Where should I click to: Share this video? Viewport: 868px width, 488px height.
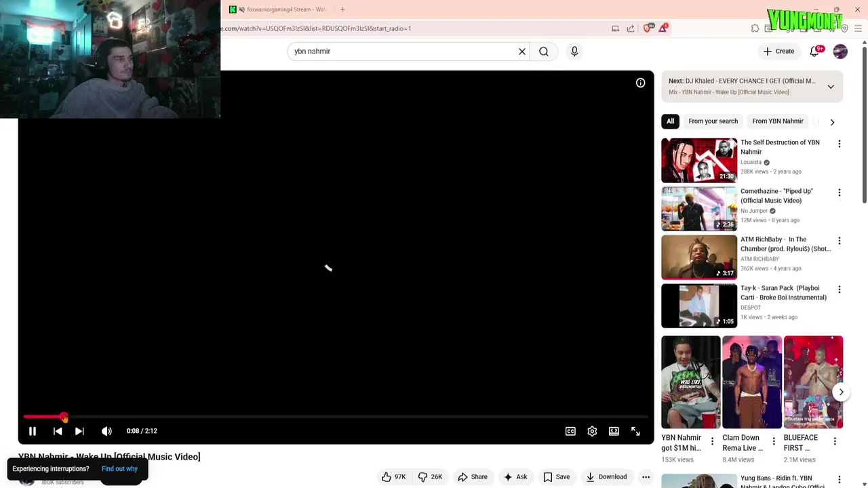[473, 477]
